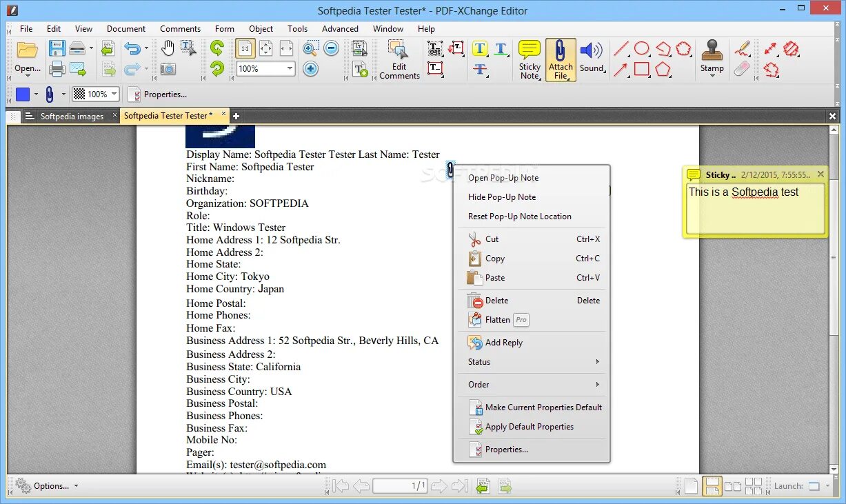
Task: Expand the Order submenu
Action: point(531,385)
